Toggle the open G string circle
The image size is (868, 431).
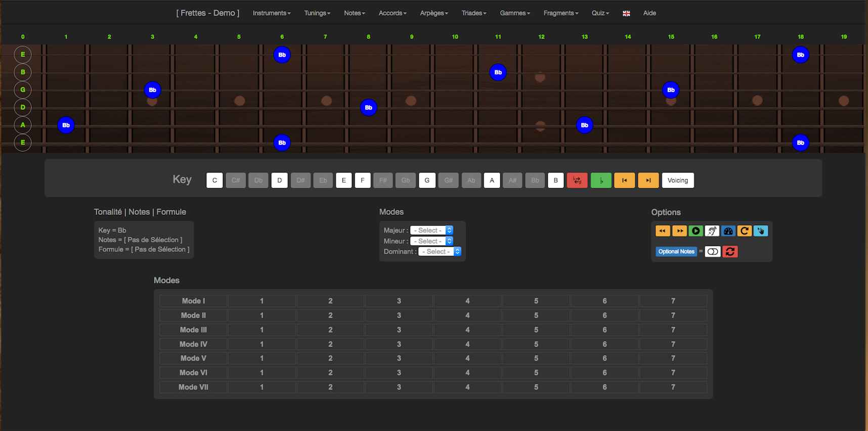coord(23,90)
